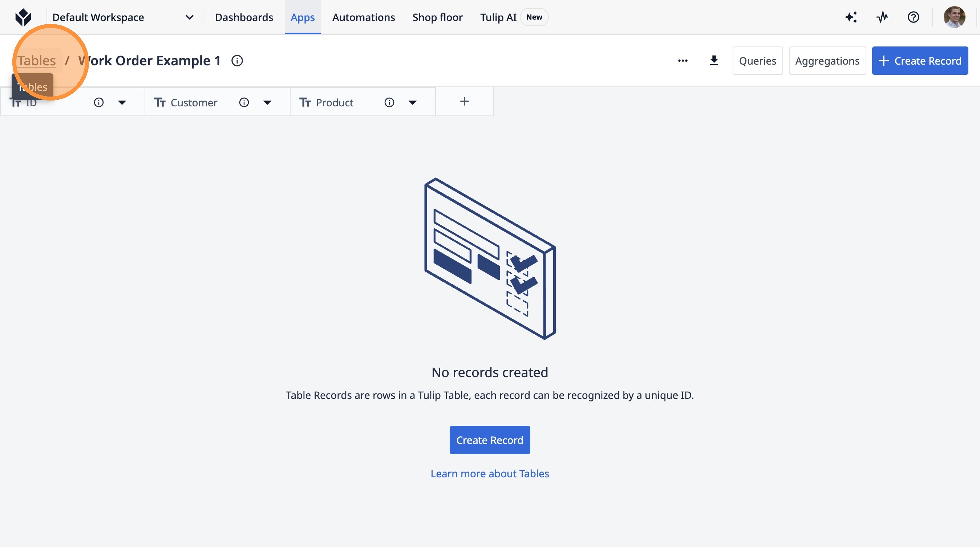
Task: Click info icon next to table title
Action: coord(237,61)
